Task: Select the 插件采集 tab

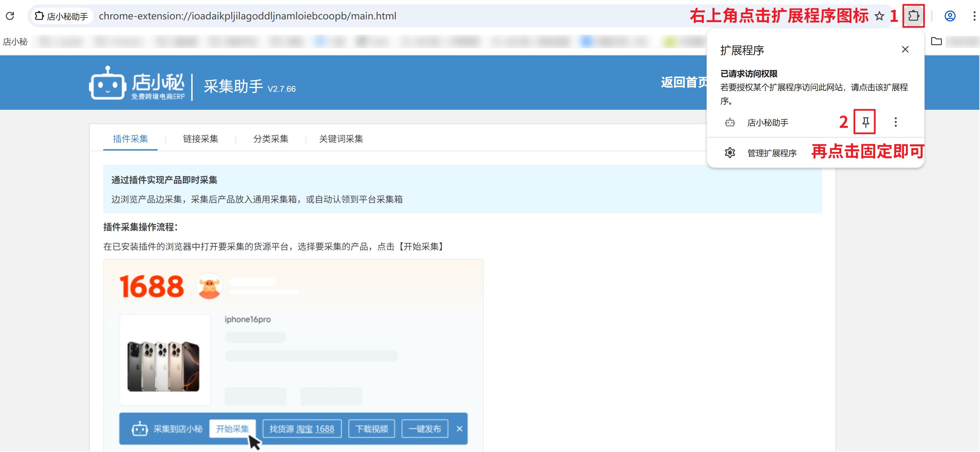Action: [x=130, y=139]
